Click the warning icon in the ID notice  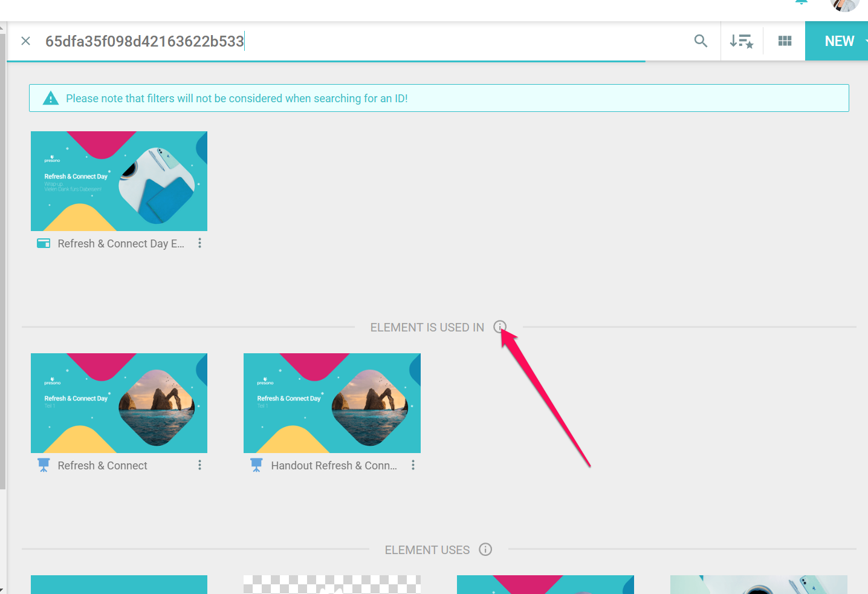[51, 98]
